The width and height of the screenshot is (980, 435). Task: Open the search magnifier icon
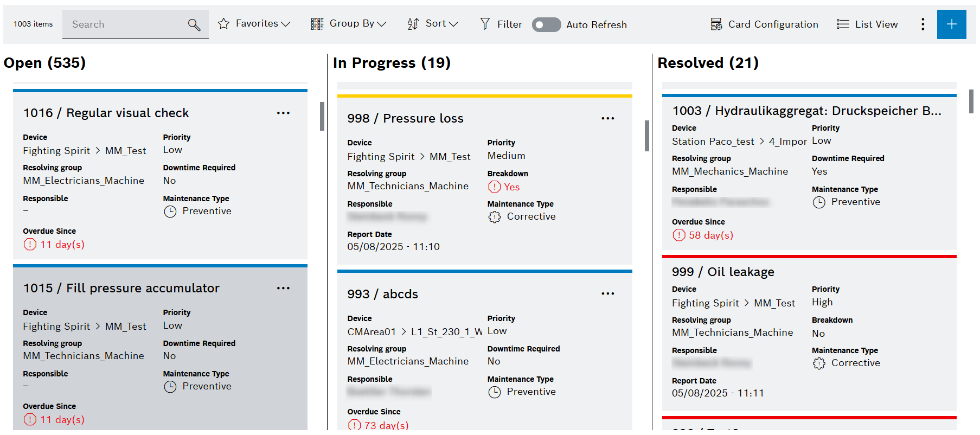click(194, 24)
